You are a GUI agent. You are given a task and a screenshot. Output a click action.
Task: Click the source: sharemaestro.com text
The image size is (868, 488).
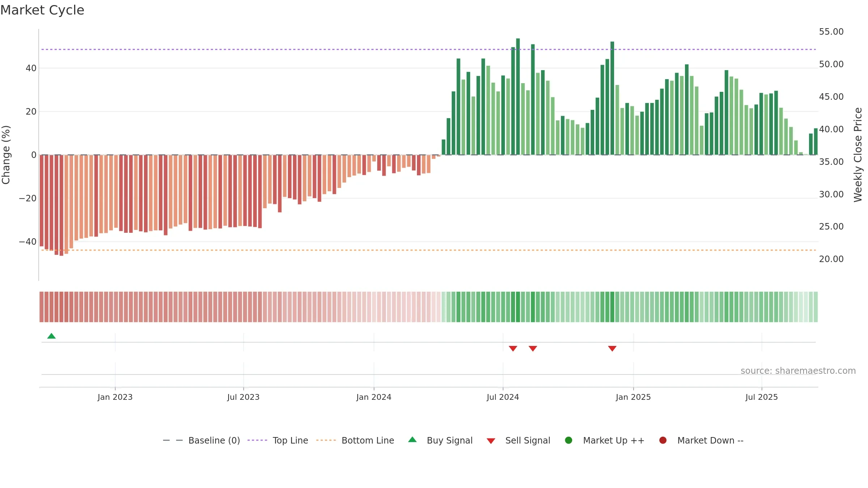(x=798, y=371)
